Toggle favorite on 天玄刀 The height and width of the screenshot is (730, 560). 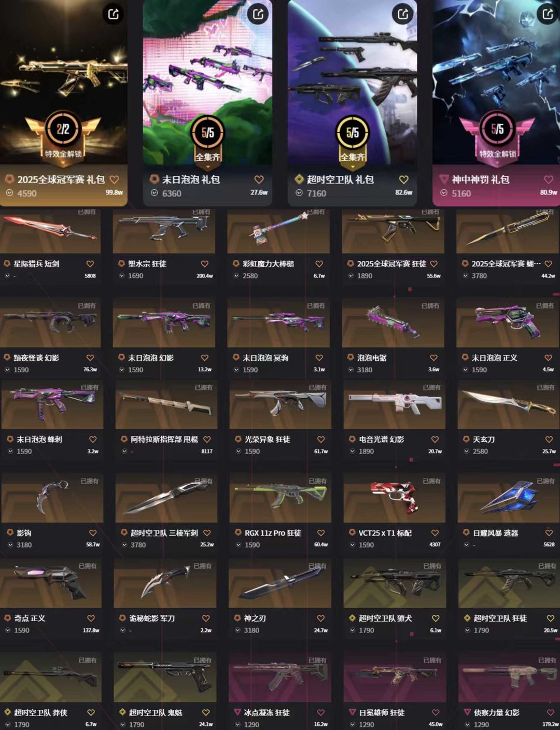[x=549, y=439]
